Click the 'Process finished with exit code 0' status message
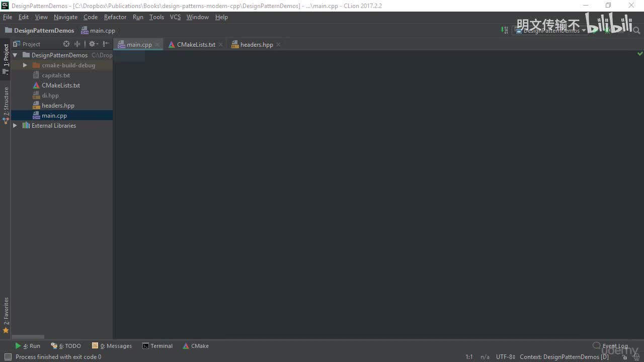 click(58, 357)
